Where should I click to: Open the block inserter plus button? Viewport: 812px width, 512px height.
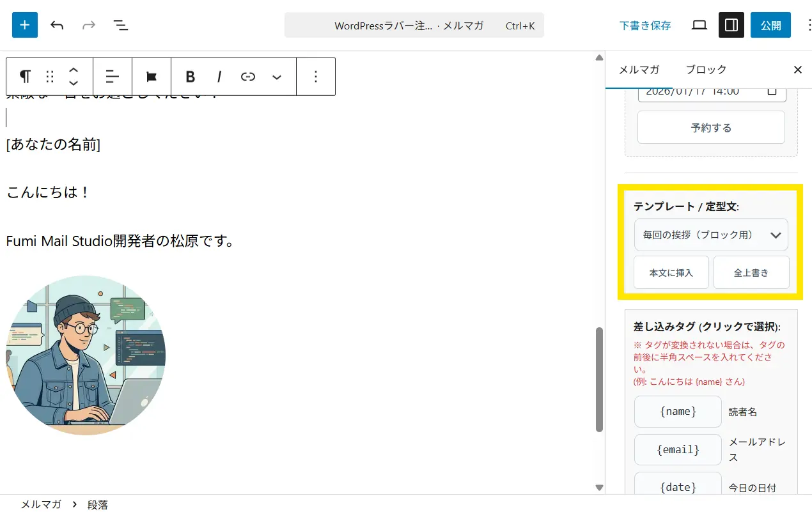click(25, 25)
